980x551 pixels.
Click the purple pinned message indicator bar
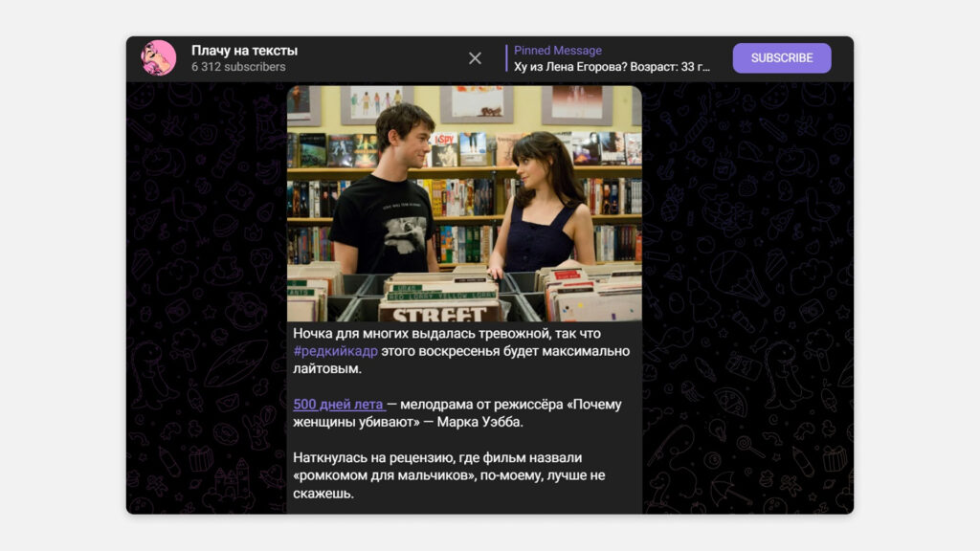pyautogui.click(x=506, y=58)
